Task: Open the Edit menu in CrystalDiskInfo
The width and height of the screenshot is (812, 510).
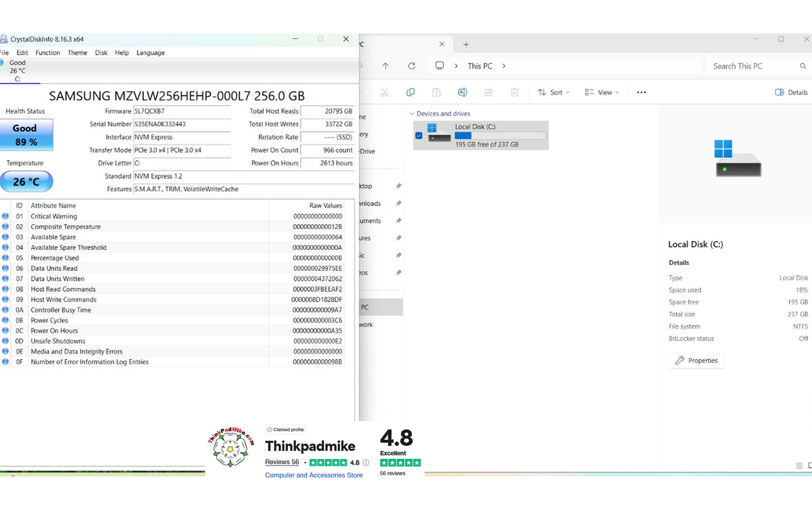Action: pos(22,53)
